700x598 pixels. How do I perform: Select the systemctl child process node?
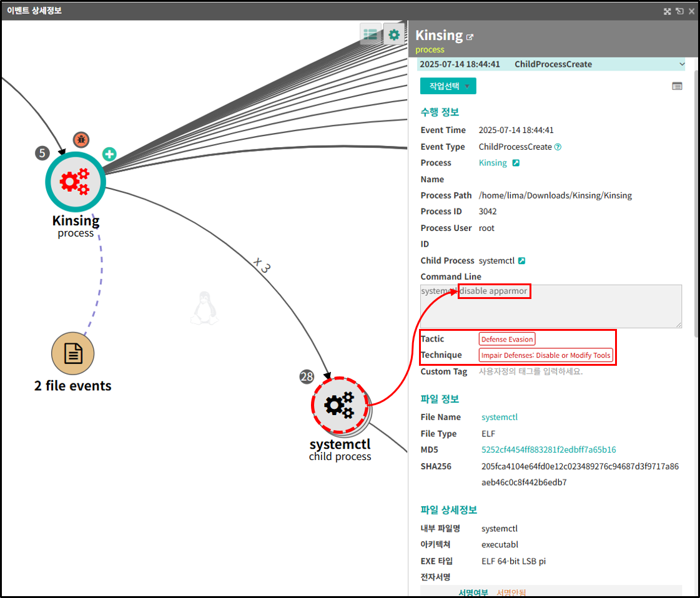340,405
